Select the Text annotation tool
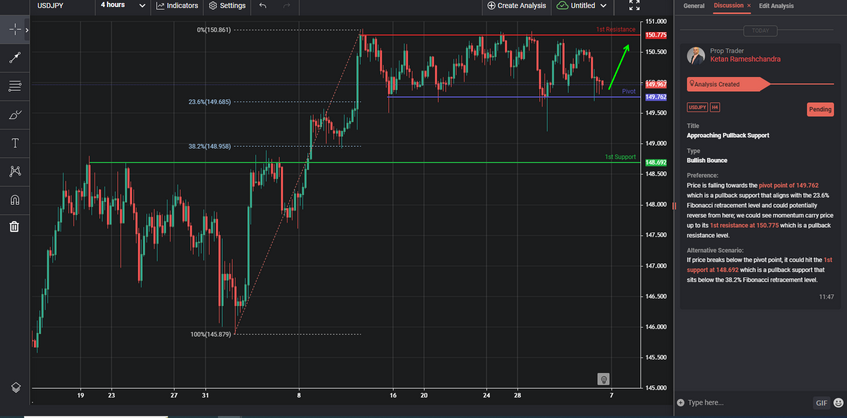Viewport: 847px width, 419px height. click(15, 143)
